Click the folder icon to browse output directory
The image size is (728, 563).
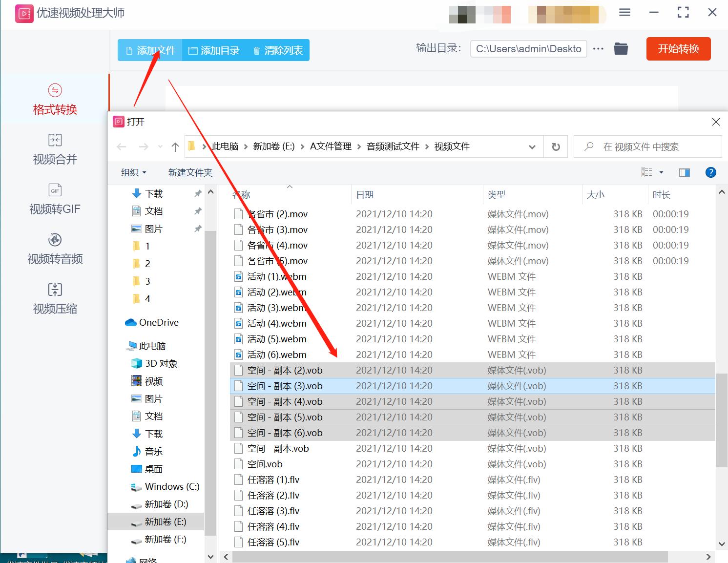coord(621,48)
